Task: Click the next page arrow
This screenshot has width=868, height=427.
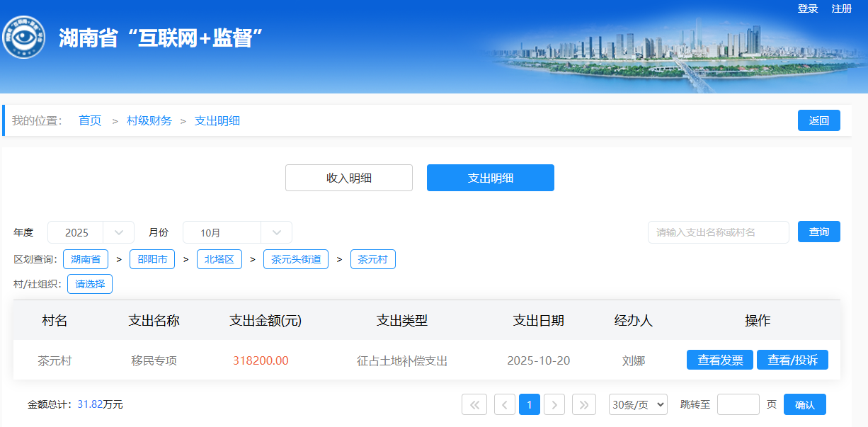Action: click(554, 404)
